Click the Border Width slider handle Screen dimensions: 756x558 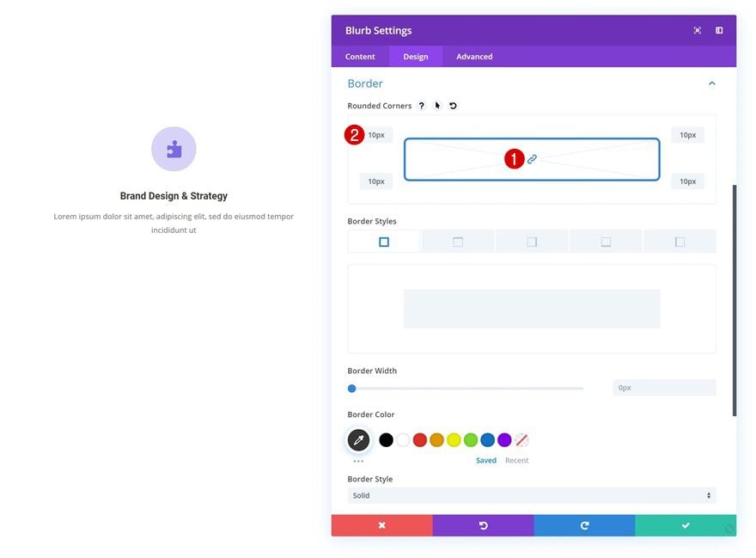click(x=352, y=389)
